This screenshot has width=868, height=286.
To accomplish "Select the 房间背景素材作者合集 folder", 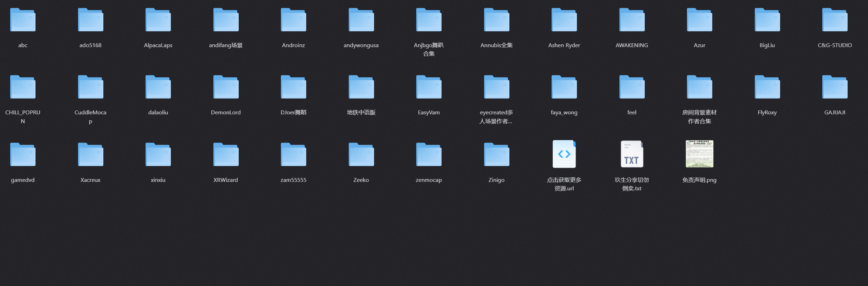I will pyautogui.click(x=700, y=87).
